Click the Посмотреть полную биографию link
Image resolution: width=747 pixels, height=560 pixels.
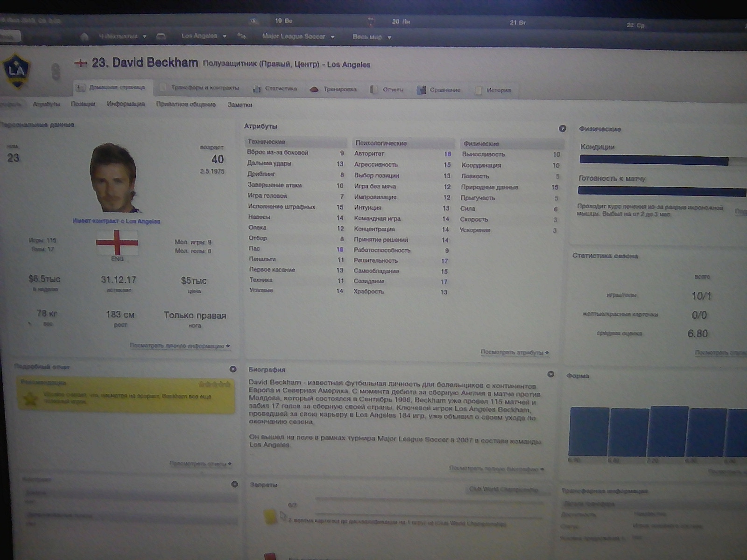coord(496,469)
